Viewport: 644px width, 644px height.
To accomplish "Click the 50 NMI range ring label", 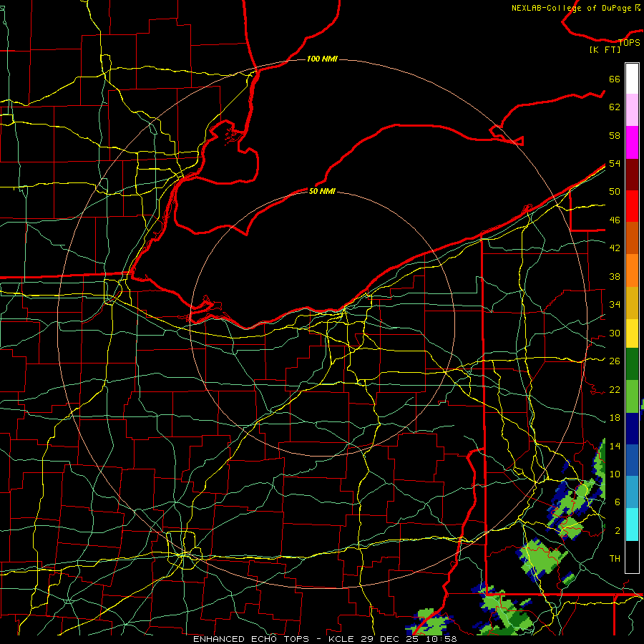I will pos(322,191).
